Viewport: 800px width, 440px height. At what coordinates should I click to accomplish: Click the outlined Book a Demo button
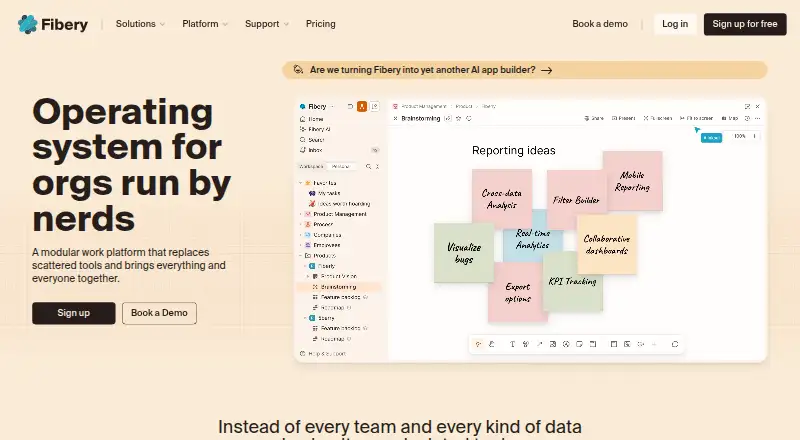click(x=159, y=313)
